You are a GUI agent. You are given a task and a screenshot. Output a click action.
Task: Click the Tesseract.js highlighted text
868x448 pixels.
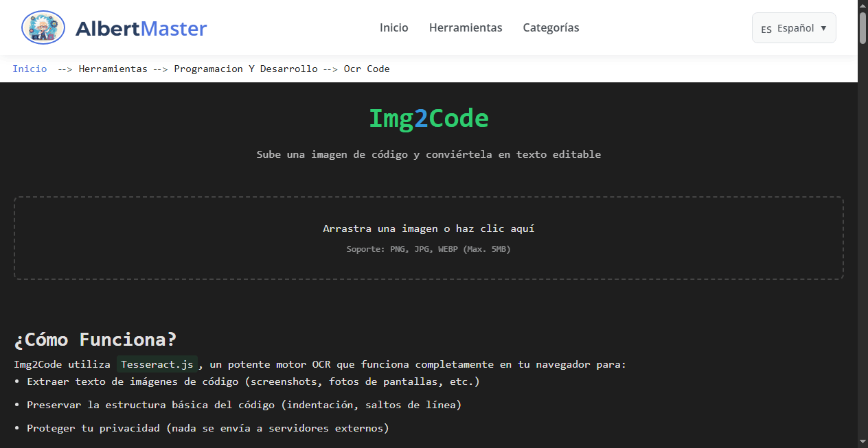(157, 364)
